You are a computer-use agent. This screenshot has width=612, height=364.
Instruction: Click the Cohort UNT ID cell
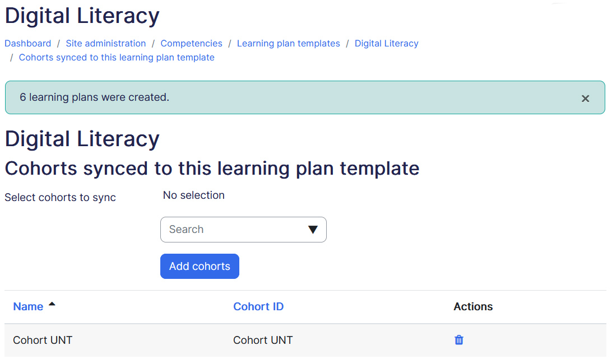pyautogui.click(x=263, y=340)
